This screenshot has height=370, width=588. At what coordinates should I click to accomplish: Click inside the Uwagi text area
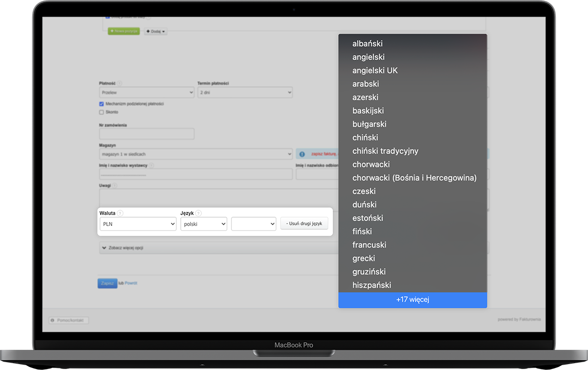coord(219,199)
